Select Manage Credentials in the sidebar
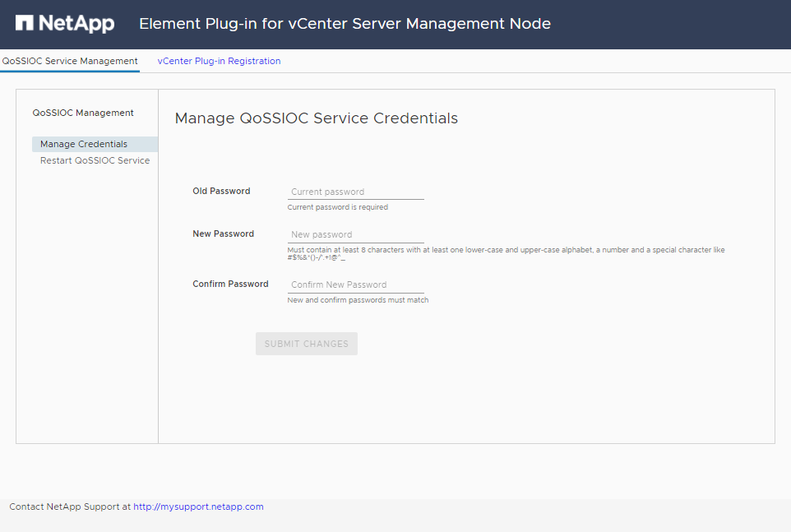Image resolution: width=791 pixels, height=532 pixels. (x=84, y=144)
